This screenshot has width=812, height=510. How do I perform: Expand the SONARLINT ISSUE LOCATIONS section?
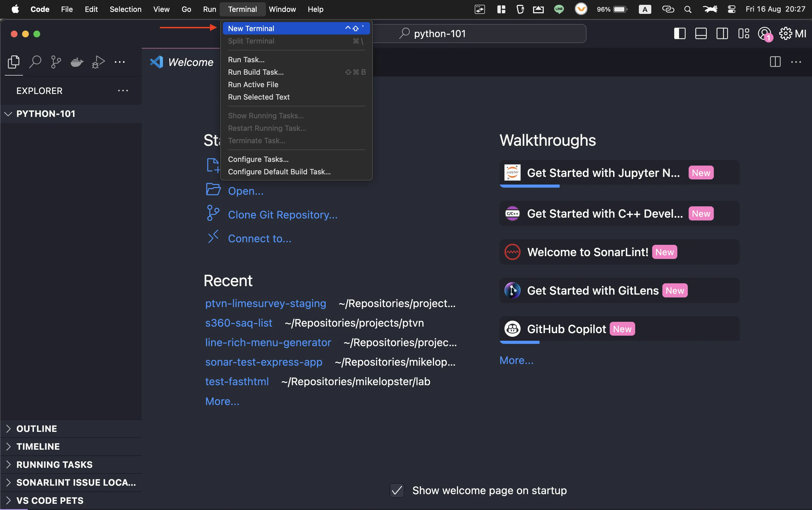coord(71,482)
